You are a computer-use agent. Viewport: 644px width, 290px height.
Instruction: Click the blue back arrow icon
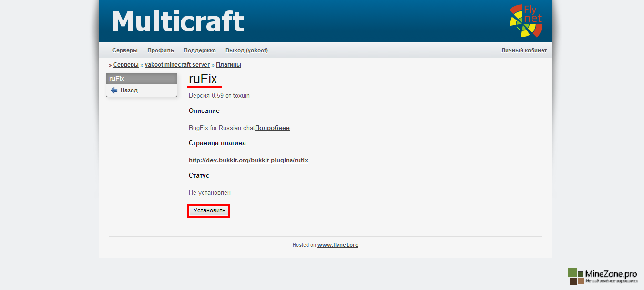pyautogui.click(x=114, y=90)
